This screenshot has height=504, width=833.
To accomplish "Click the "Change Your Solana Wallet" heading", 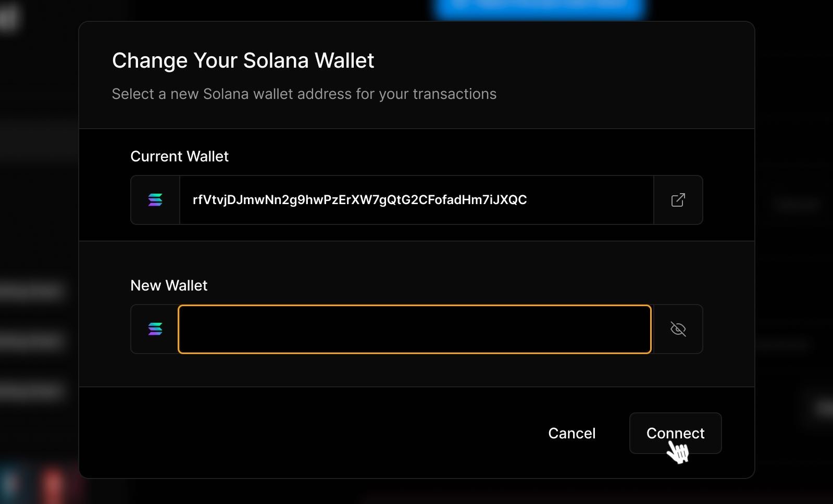I will coord(243,60).
